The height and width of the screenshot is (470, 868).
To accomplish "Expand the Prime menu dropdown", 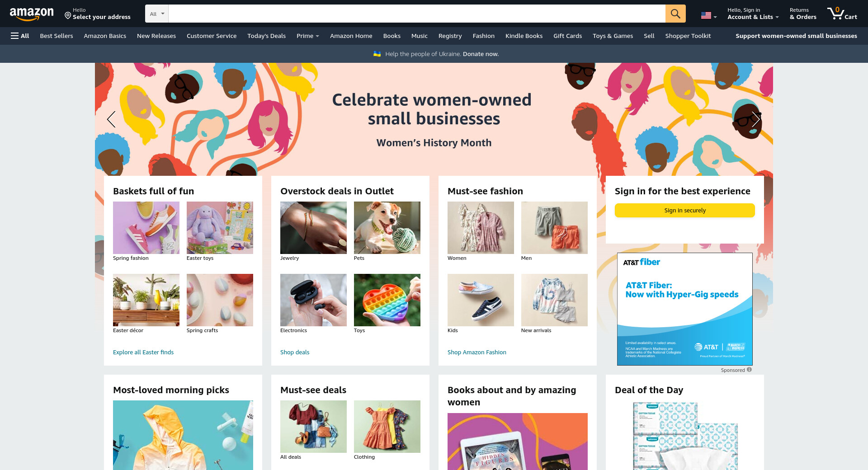I will [307, 36].
